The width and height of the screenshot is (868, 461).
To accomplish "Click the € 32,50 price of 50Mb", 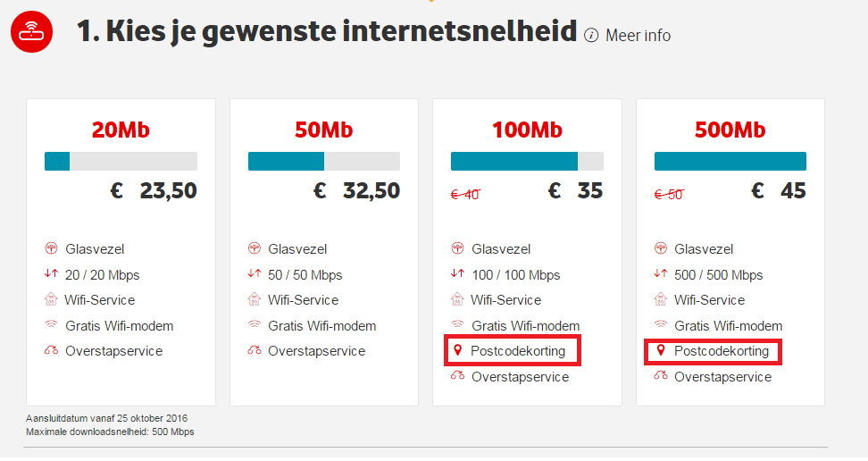I will [x=356, y=191].
